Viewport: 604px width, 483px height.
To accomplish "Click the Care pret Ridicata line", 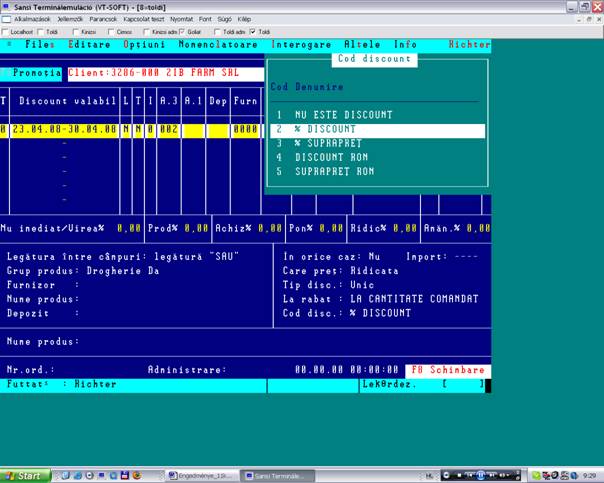I will tap(341, 271).
